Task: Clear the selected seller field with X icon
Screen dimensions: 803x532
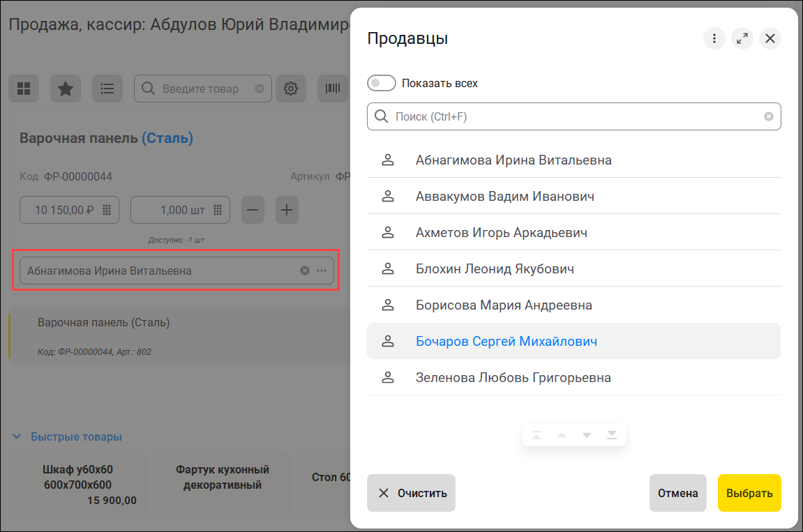Action: pos(305,271)
